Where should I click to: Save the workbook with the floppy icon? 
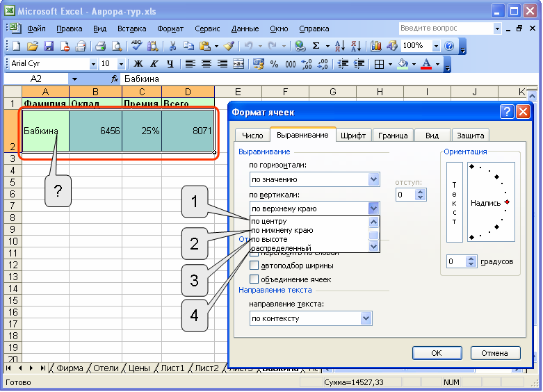pos(49,46)
